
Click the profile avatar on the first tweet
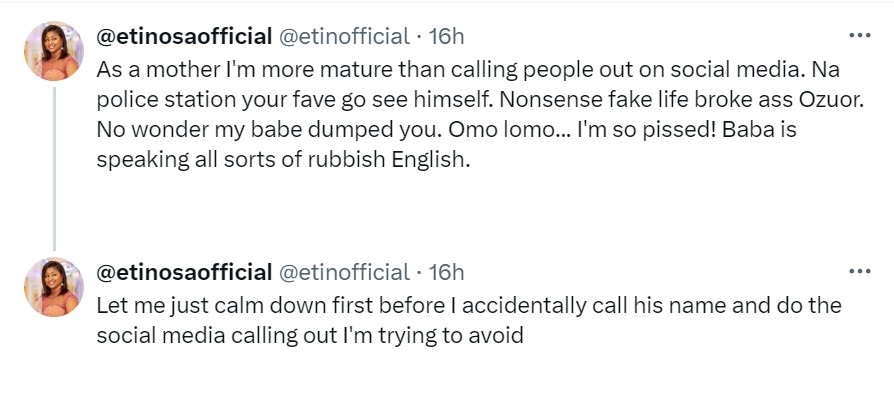54,50
